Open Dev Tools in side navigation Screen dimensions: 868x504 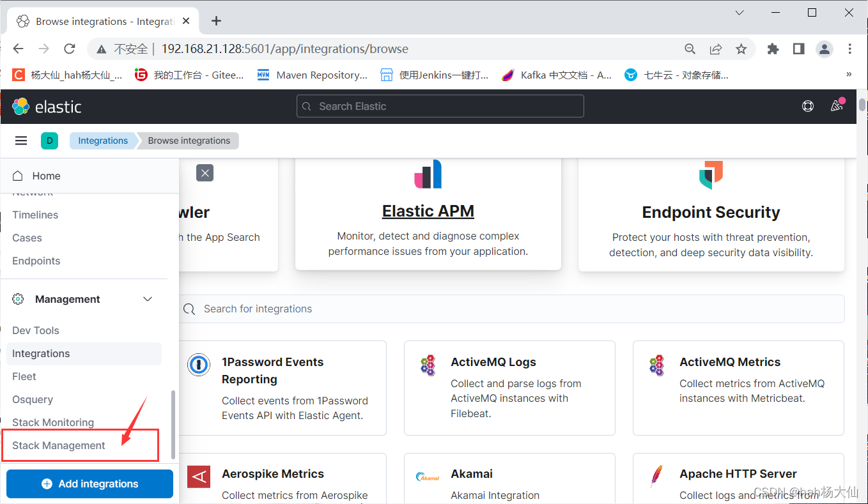click(x=36, y=330)
